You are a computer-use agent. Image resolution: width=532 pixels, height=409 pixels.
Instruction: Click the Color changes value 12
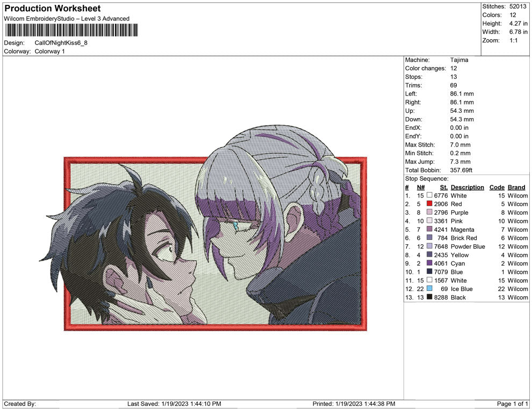454,68
